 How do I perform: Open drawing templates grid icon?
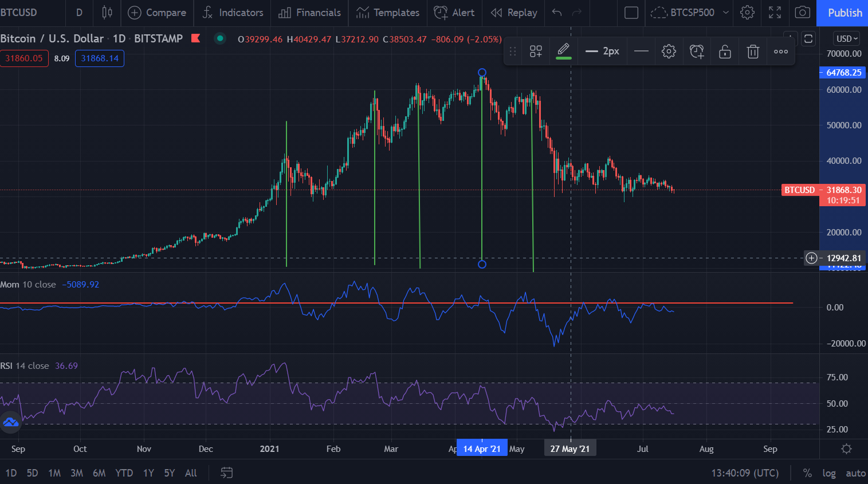pyautogui.click(x=536, y=52)
